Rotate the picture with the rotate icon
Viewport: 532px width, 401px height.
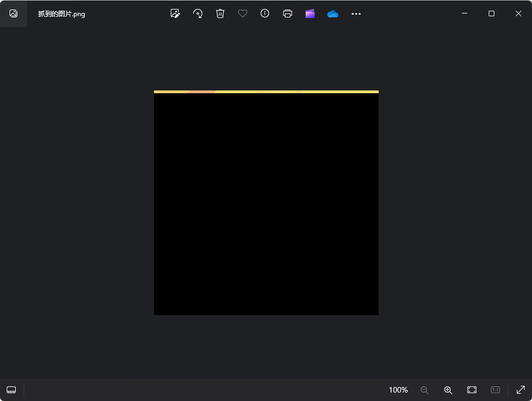click(198, 13)
